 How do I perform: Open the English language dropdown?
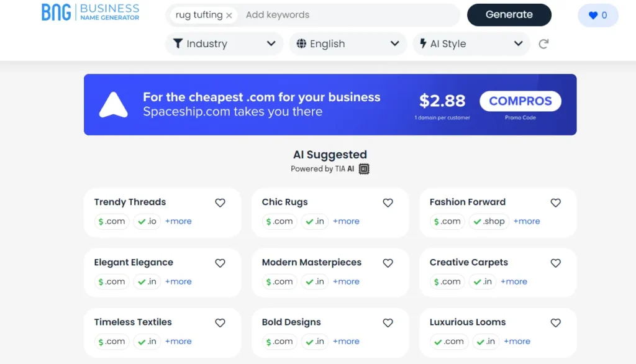click(x=348, y=44)
